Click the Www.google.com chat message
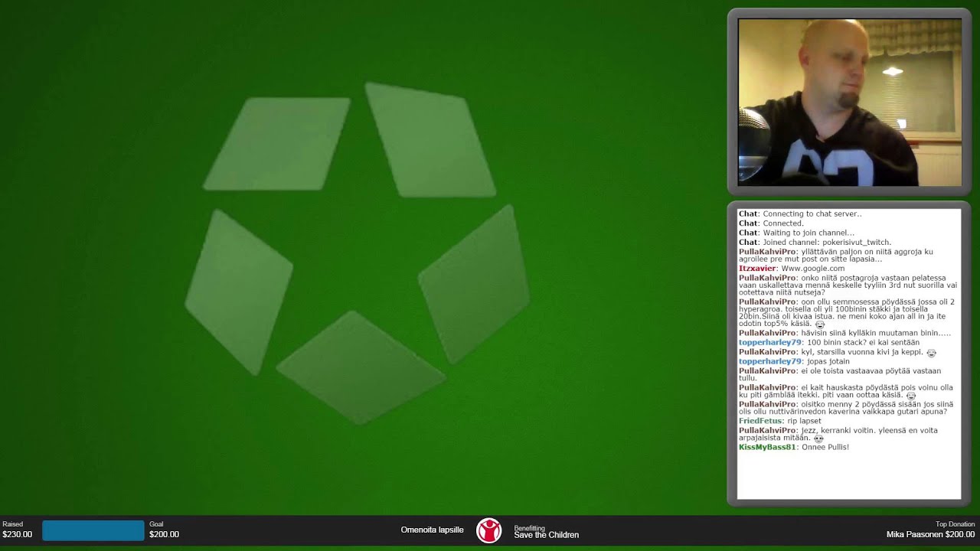Screen dimensions: 980x551 [x=812, y=269]
